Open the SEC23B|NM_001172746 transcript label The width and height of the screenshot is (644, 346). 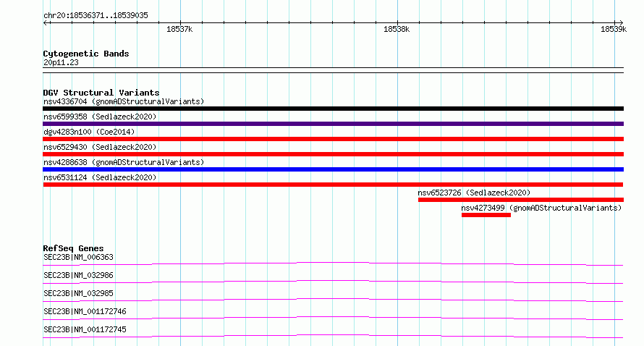(x=85, y=311)
